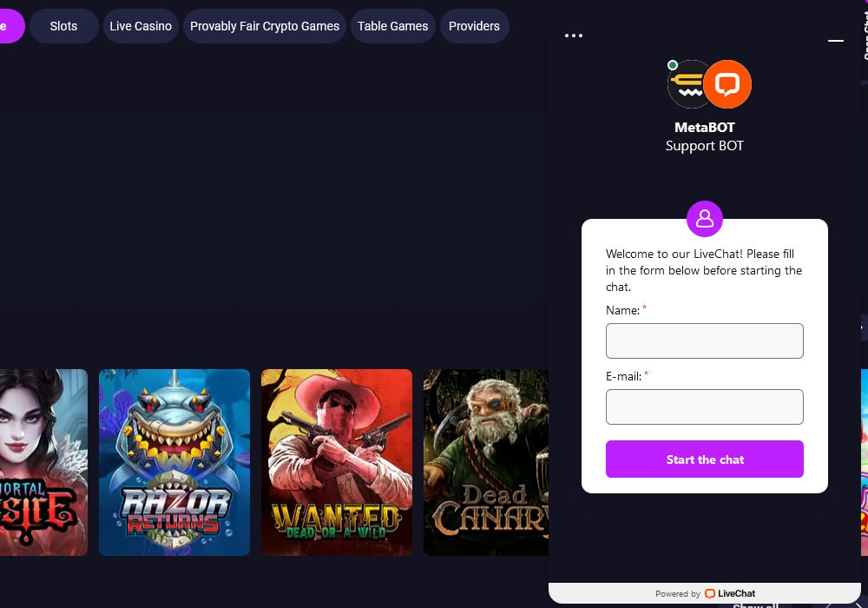Open the Dead Canary game thumbnail
The image size is (868, 608).
tap(486, 462)
